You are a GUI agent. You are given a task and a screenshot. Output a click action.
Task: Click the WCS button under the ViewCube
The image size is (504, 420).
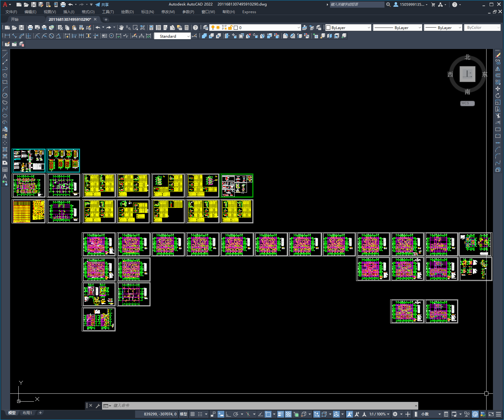[467, 103]
